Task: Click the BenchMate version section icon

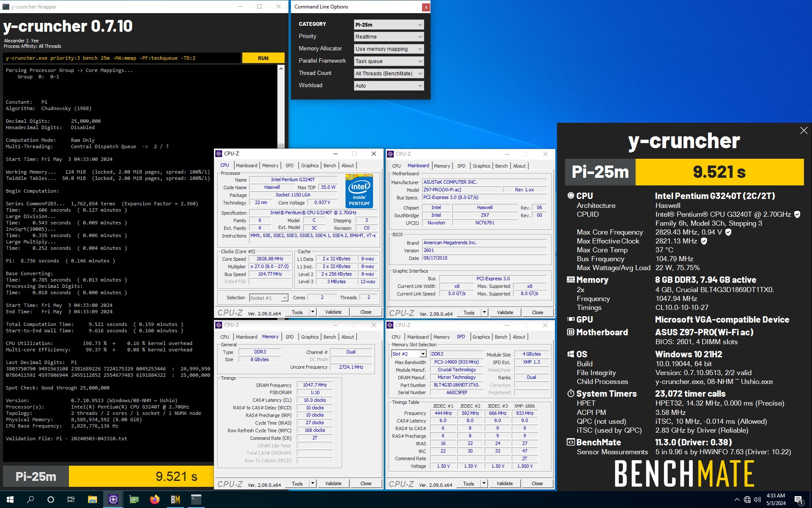Action: pyautogui.click(x=571, y=442)
